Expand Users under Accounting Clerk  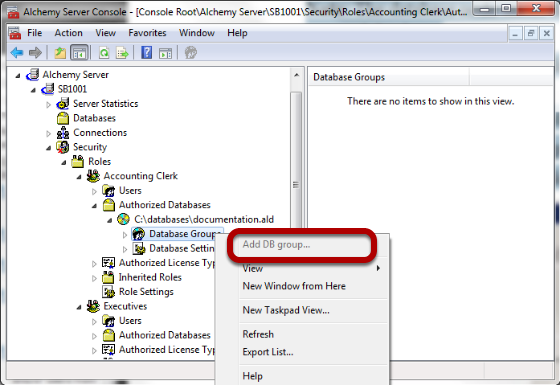(94, 191)
